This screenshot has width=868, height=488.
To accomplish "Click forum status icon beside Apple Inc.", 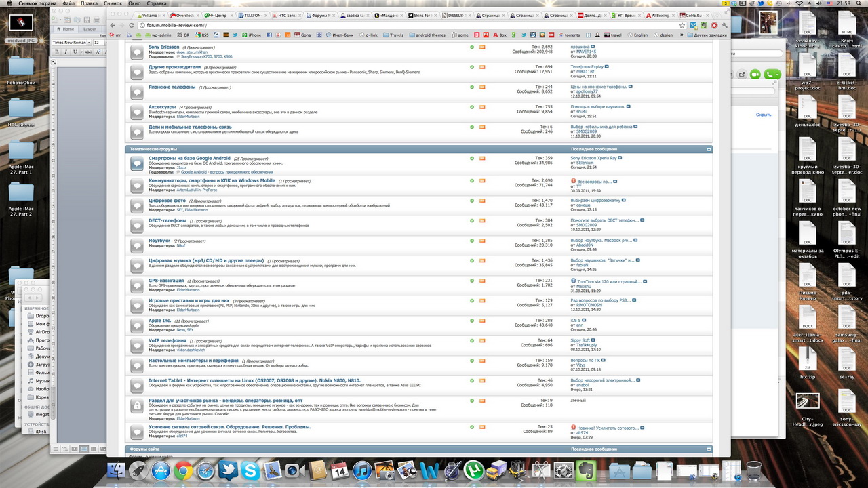I will click(136, 325).
